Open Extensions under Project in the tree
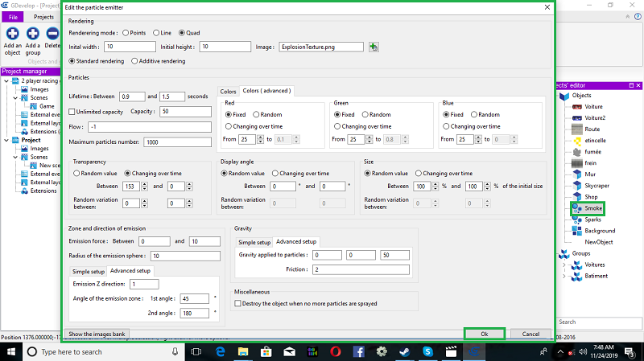Image resolution: width=644 pixels, height=361 pixels. tap(43, 191)
